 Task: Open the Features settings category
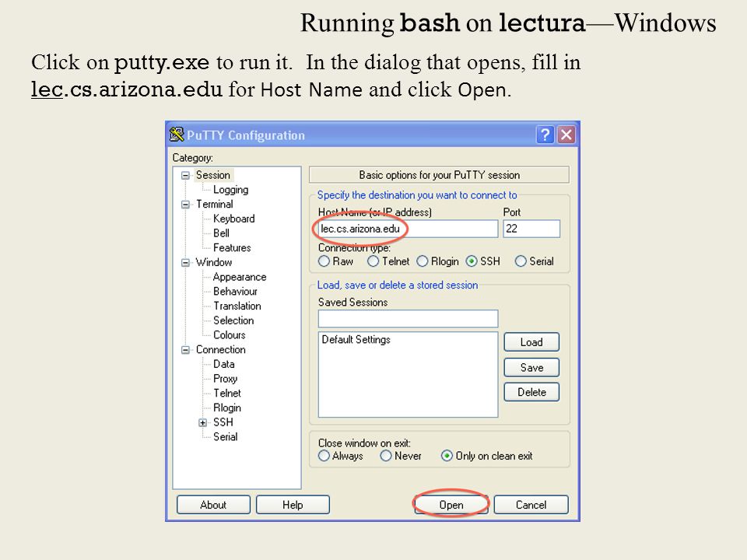(232, 247)
